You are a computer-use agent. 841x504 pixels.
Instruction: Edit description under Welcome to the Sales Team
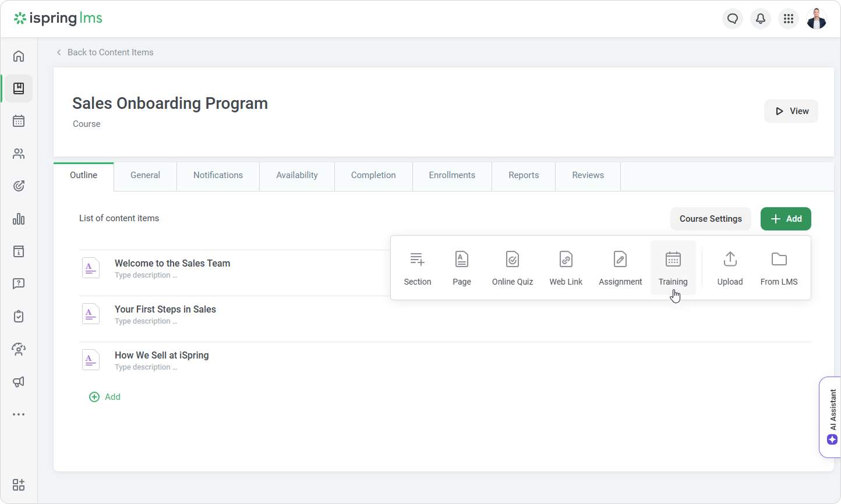pos(146,275)
